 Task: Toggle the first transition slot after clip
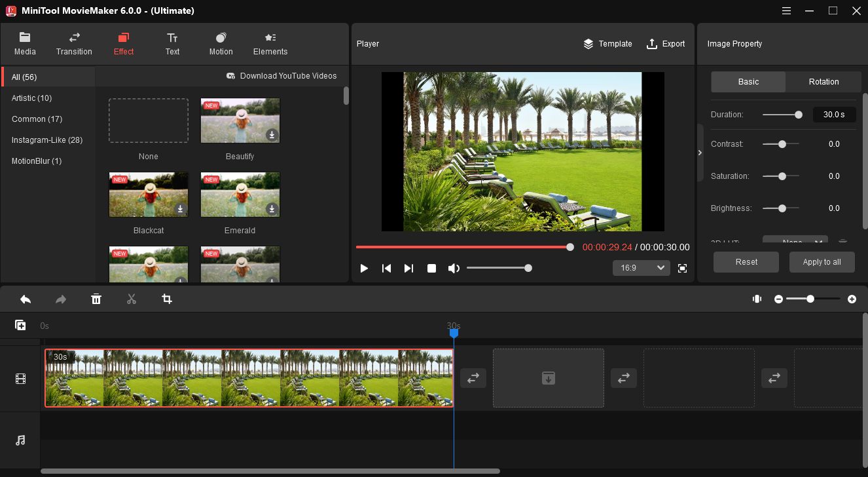coord(473,378)
